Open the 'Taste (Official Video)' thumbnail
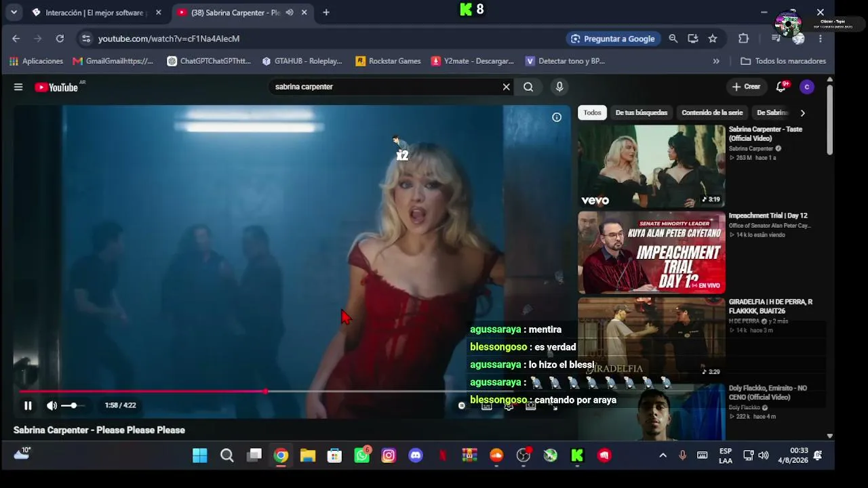The image size is (868, 488). coord(652,166)
